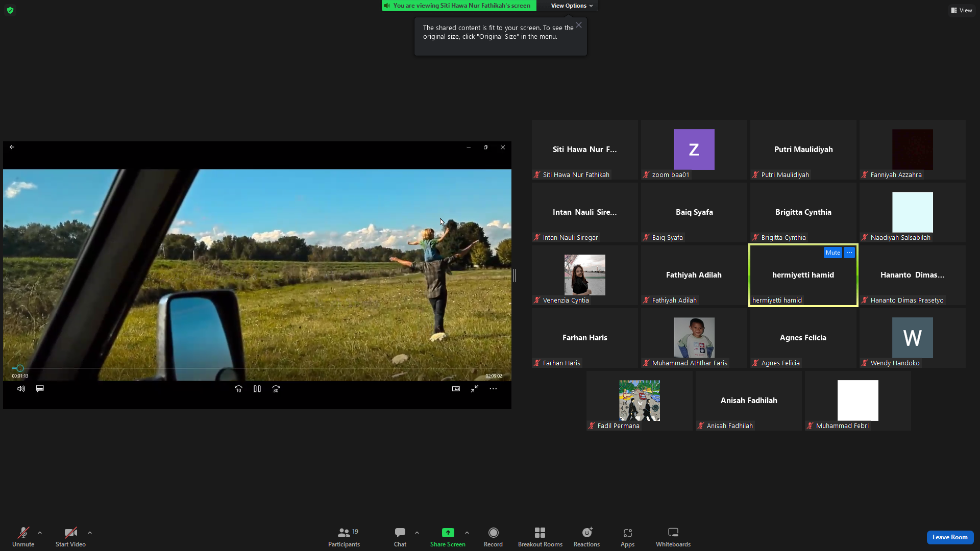The width and height of the screenshot is (980, 551).
Task: Start the video camera
Action: (70, 537)
